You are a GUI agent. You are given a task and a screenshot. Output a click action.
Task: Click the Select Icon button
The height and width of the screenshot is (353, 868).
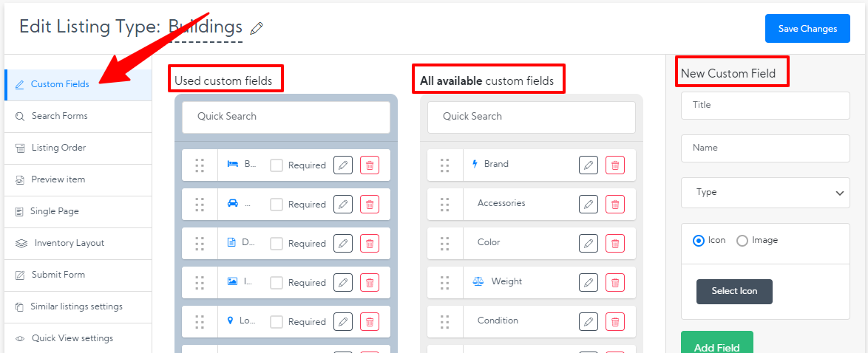(734, 292)
